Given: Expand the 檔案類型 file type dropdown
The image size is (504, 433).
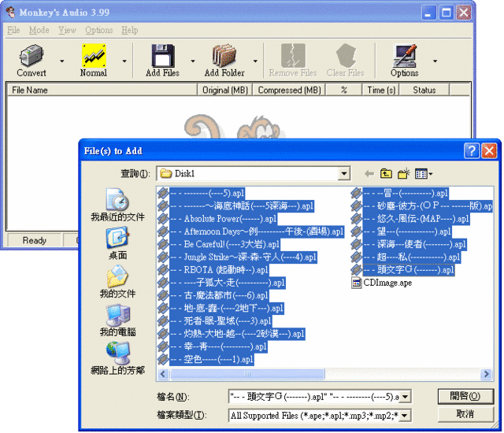Looking at the screenshot, I should click(406, 416).
